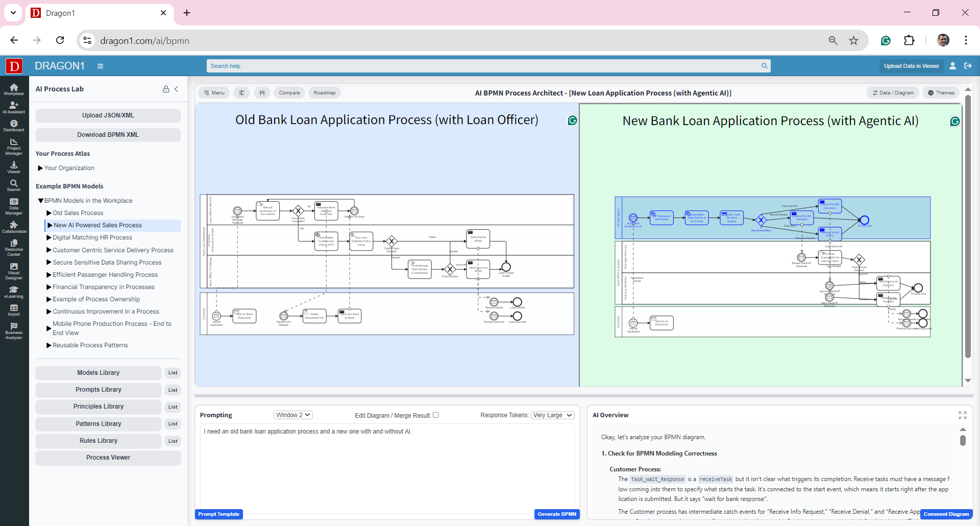
Task: Click the Comment Diagram button
Action: point(946,514)
